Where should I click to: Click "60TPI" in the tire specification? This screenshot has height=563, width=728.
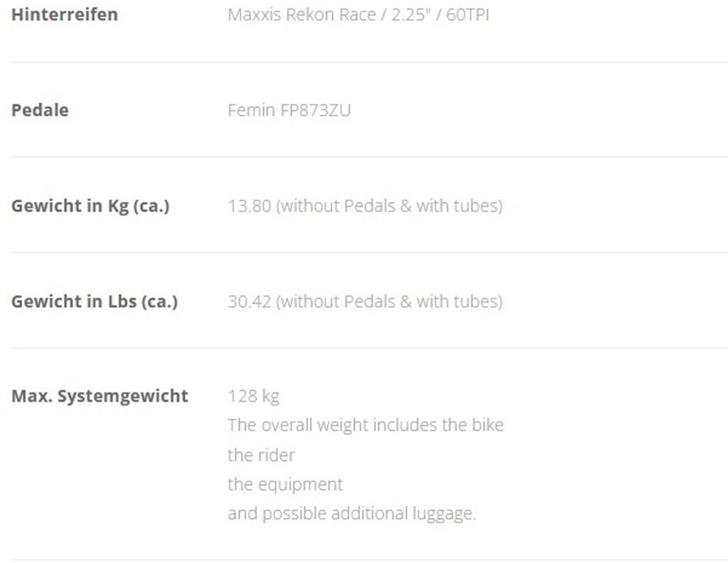click(468, 14)
